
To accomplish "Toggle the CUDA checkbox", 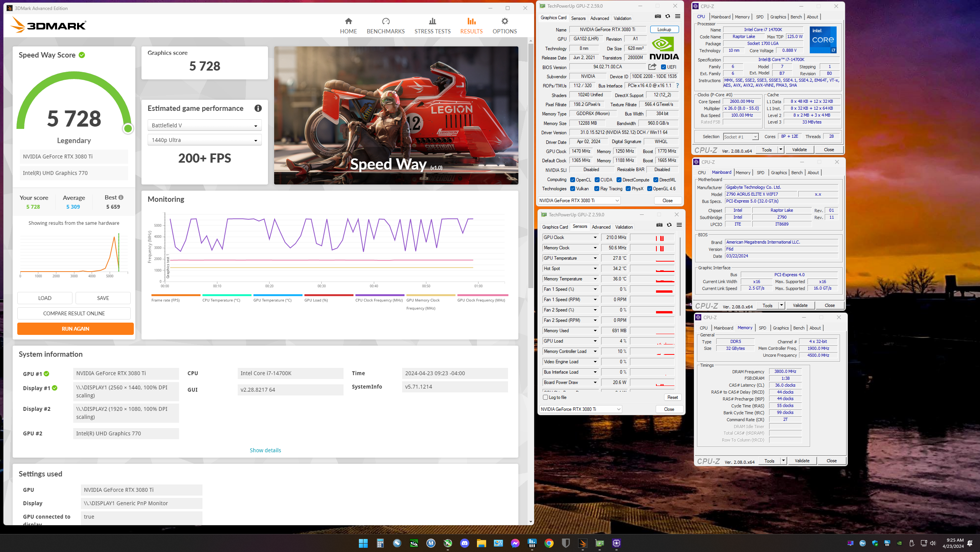I will click(597, 180).
